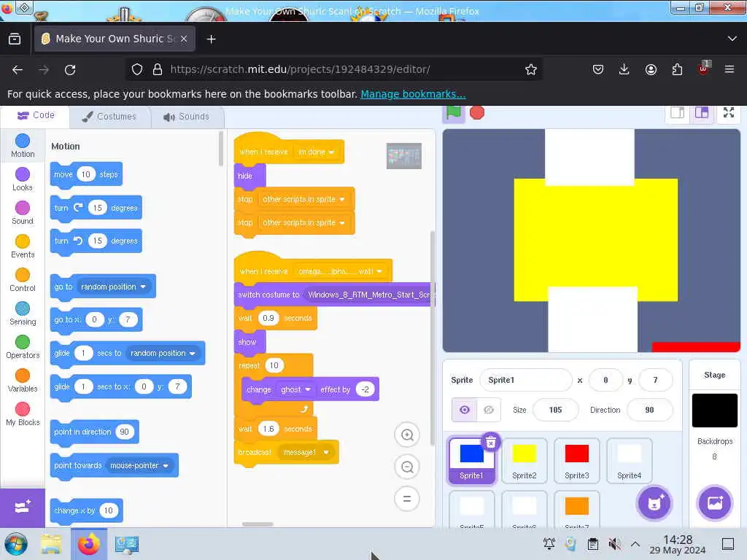Click the green flag to run project
The width and height of the screenshot is (747, 560).
point(454,113)
